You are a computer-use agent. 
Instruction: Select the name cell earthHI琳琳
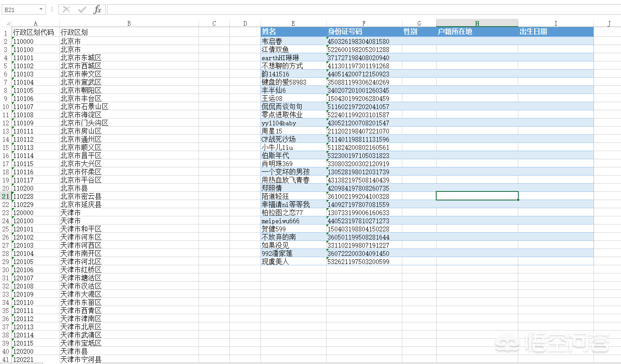point(293,58)
